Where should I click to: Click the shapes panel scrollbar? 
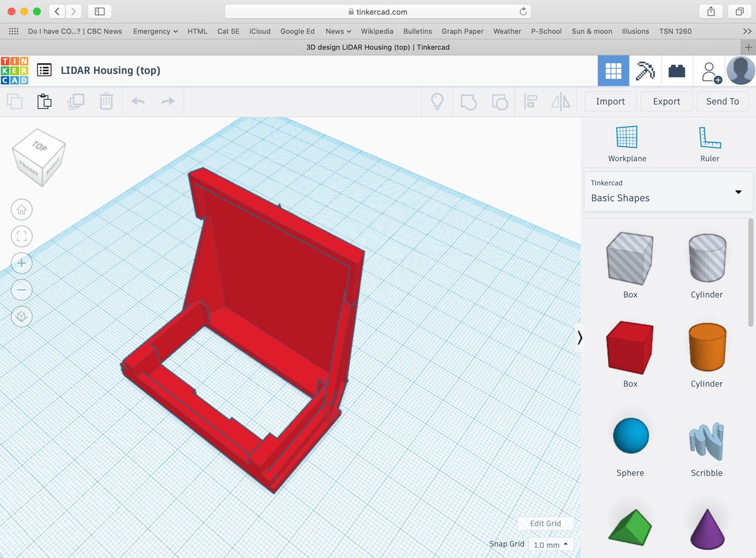[x=751, y=272]
